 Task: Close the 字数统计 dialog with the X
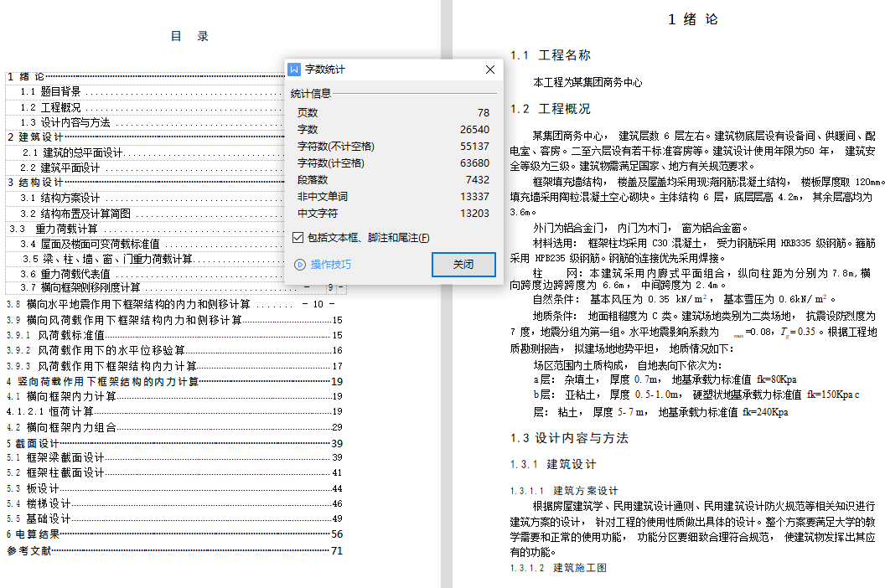(490, 70)
